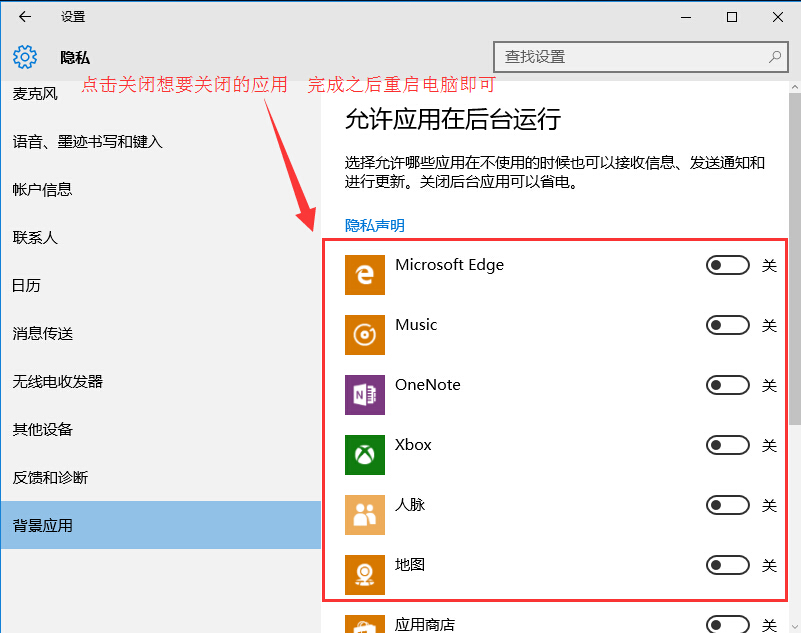801x633 pixels.
Task: Open 麦克风 privacy section
Action: point(160,94)
